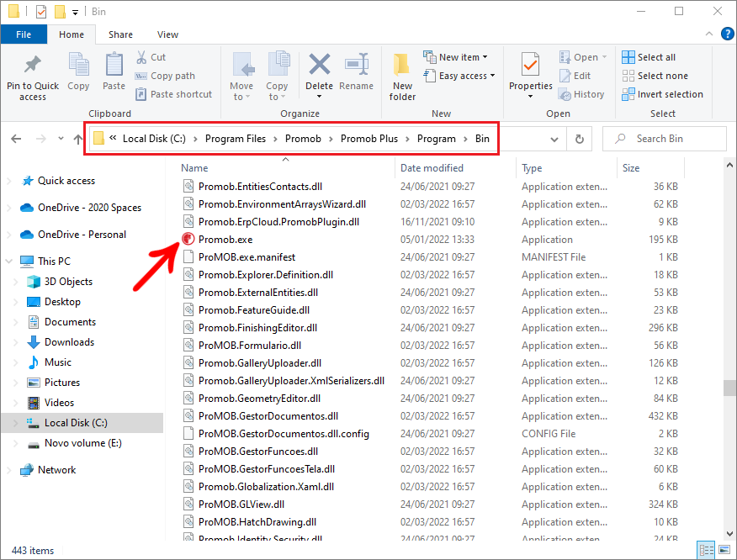Expand the Quick access tree node

click(x=9, y=181)
